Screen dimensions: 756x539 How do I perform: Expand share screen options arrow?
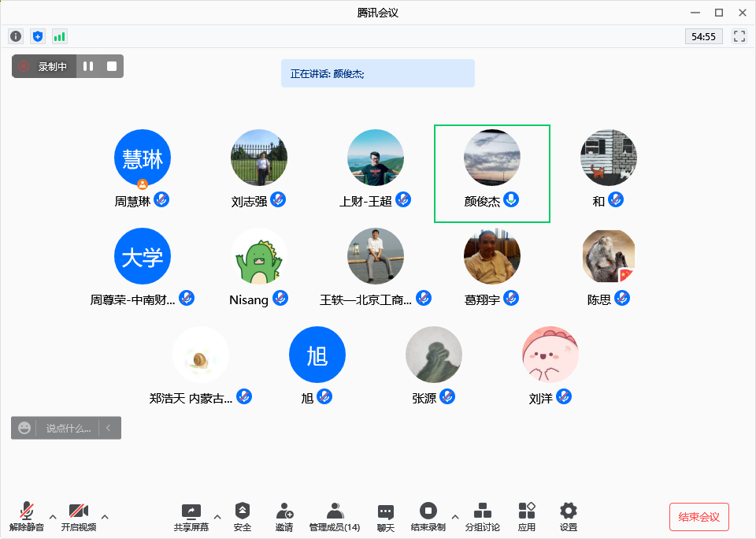coord(217,516)
